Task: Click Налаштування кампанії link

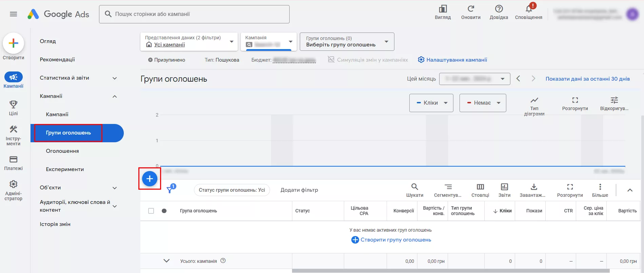Action: pyautogui.click(x=452, y=60)
